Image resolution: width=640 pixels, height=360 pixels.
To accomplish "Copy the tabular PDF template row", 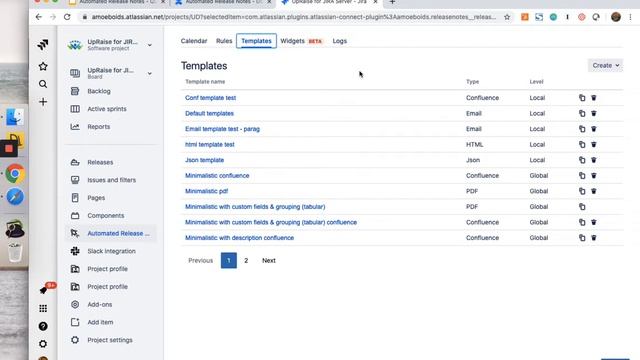I will click(582, 207).
